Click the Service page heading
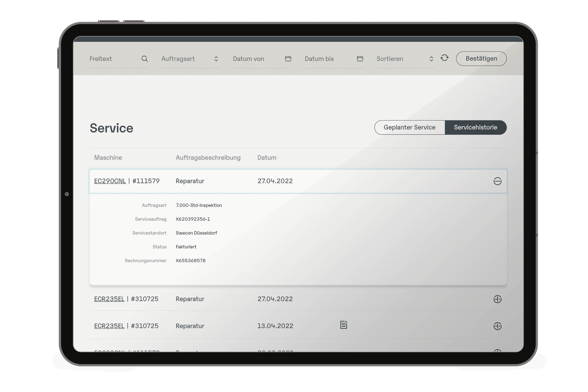This screenshot has height=392, width=588. (111, 128)
